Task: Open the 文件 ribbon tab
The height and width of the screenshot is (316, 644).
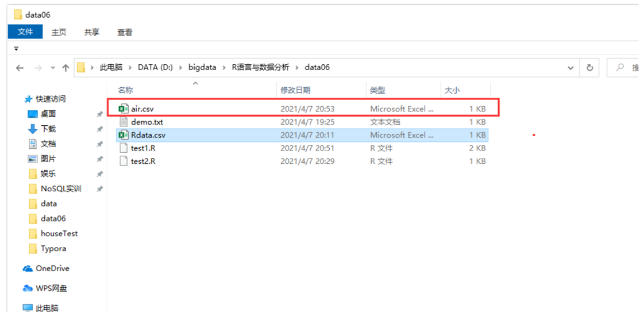Action: click(25, 32)
